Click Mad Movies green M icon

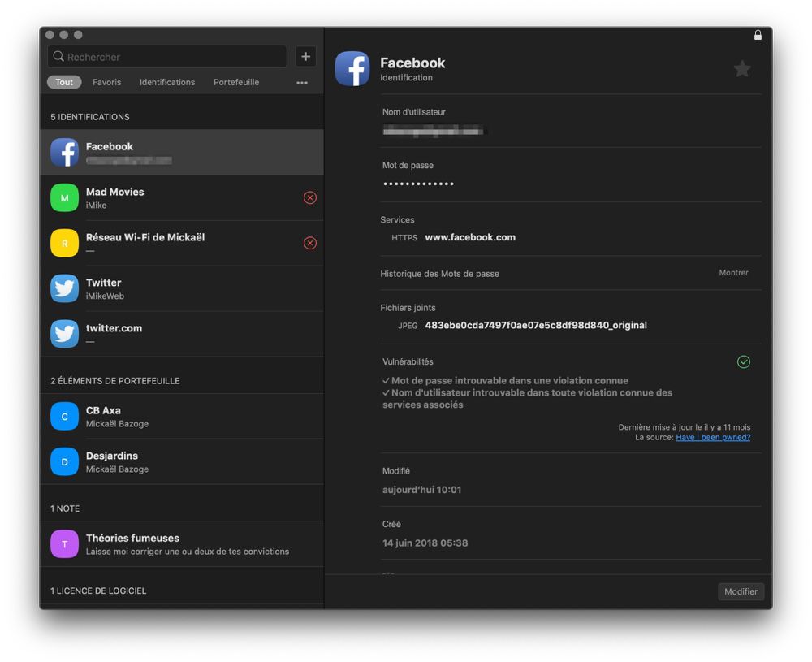pyautogui.click(x=65, y=198)
